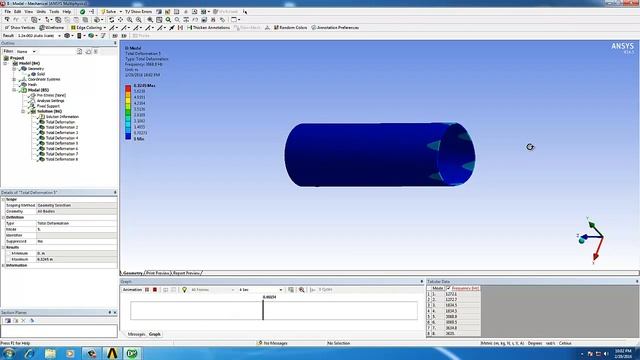This screenshot has height=360, width=640.
Task: Collapse the Scope section in Details
Action: tap(3, 200)
